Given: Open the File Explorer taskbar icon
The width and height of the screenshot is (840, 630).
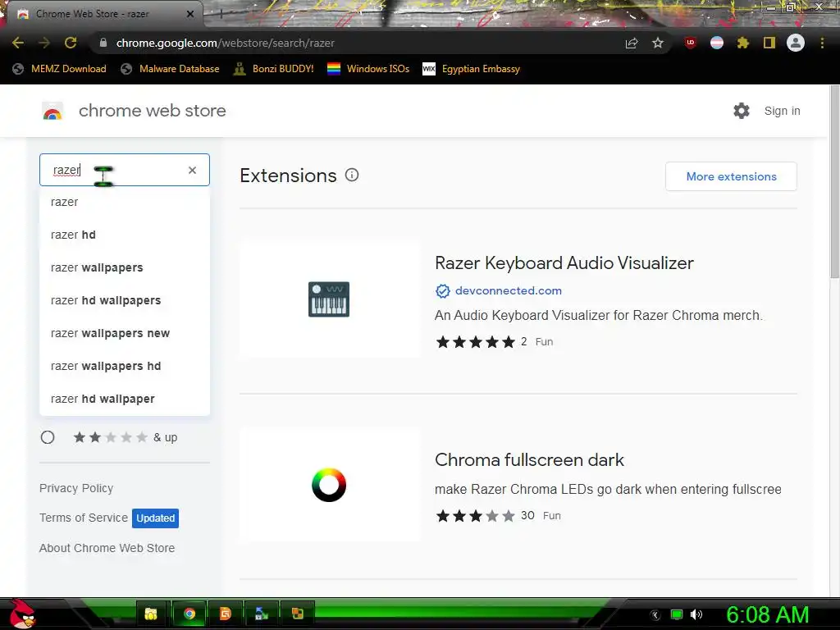Looking at the screenshot, I should [151, 614].
